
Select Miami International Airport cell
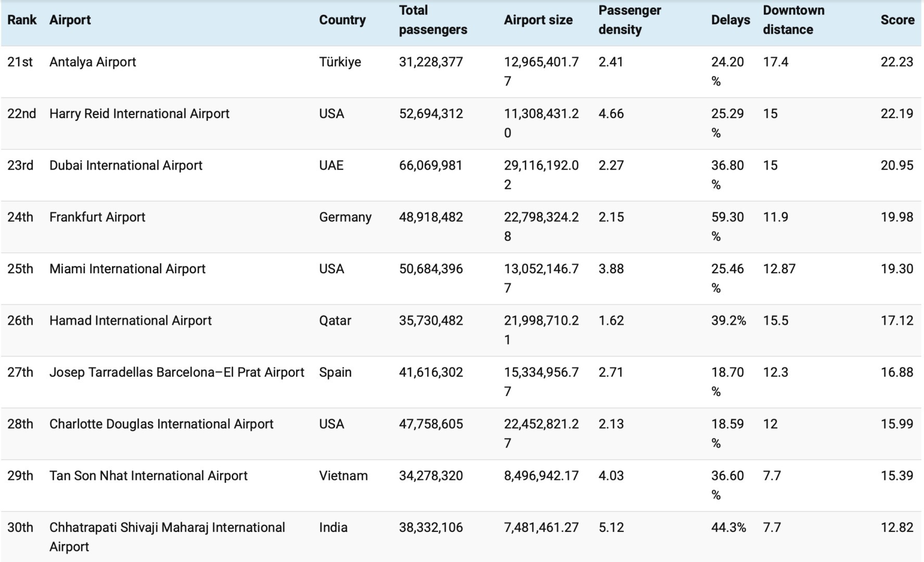pos(127,269)
